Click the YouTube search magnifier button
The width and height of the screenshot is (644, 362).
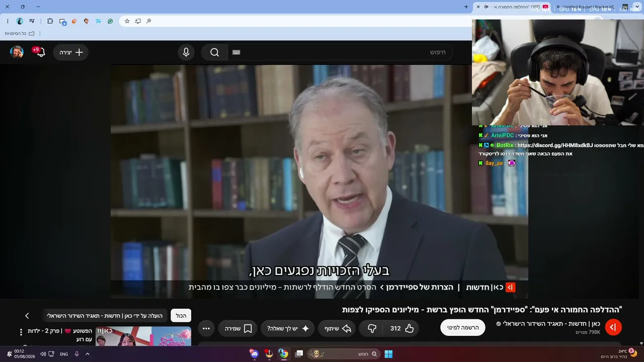(x=215, y=52)
